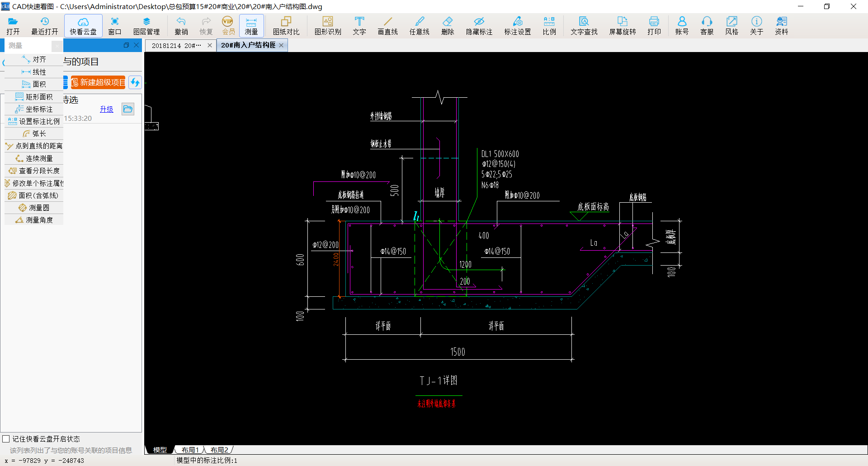Screen dimensions: 868x466
Task: Click the 新建超级项目 button
Action: pos(98,82)
